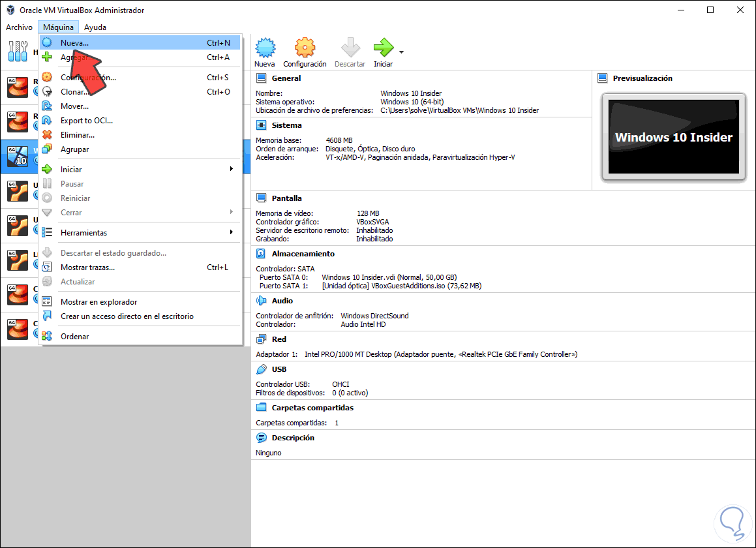Image resolution: width=756 pixels, height=548 pixels.
Task: Choose Mover... from the menu
Action: tap(140, 106)
